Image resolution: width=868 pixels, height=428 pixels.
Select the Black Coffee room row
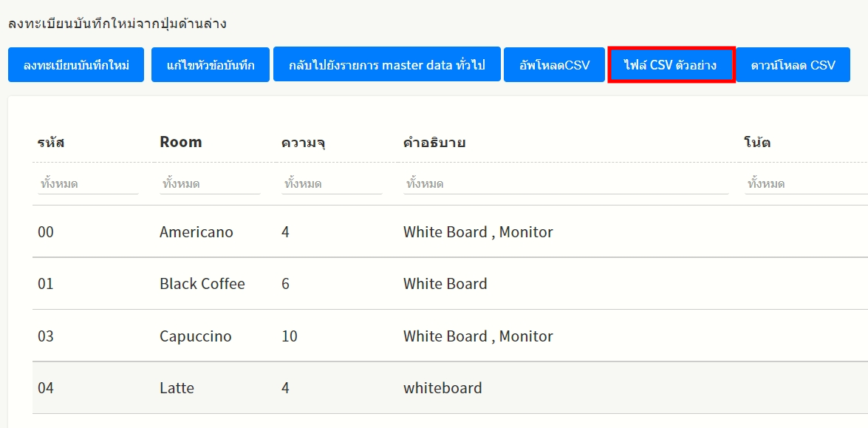click(202, 284)
